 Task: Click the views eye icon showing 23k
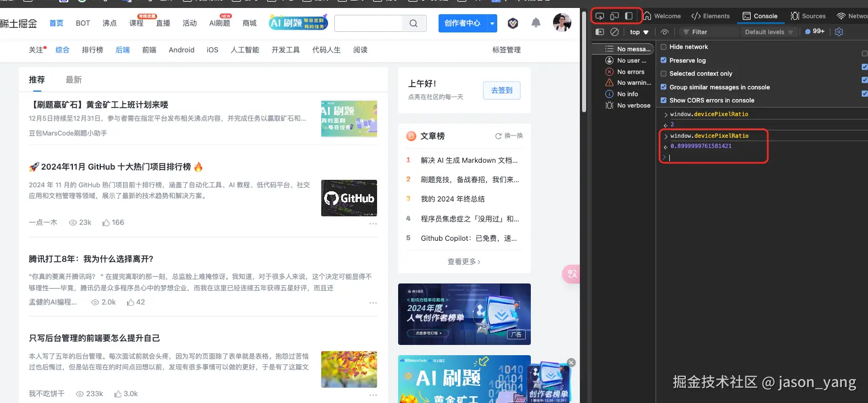click(x=73, y=223)
